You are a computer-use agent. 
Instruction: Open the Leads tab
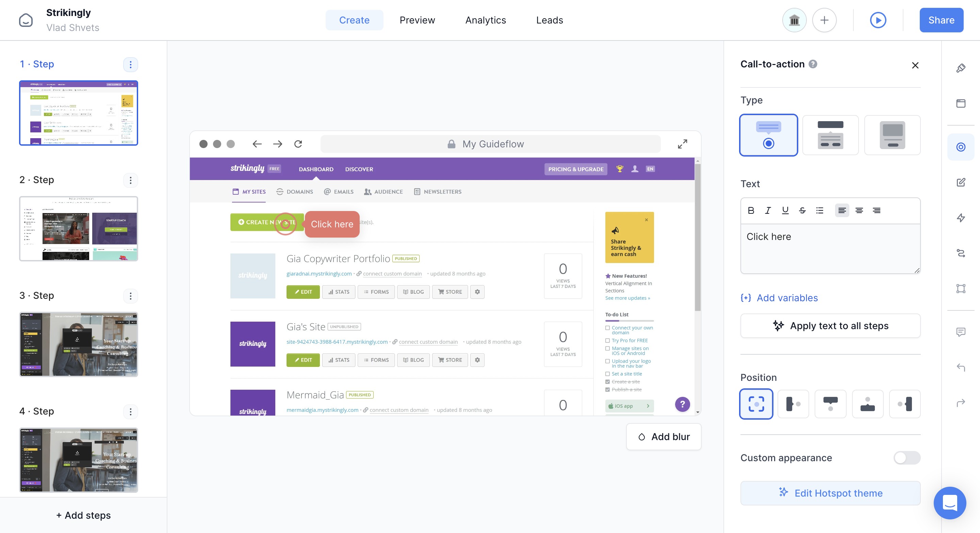(x=549, y=20)
